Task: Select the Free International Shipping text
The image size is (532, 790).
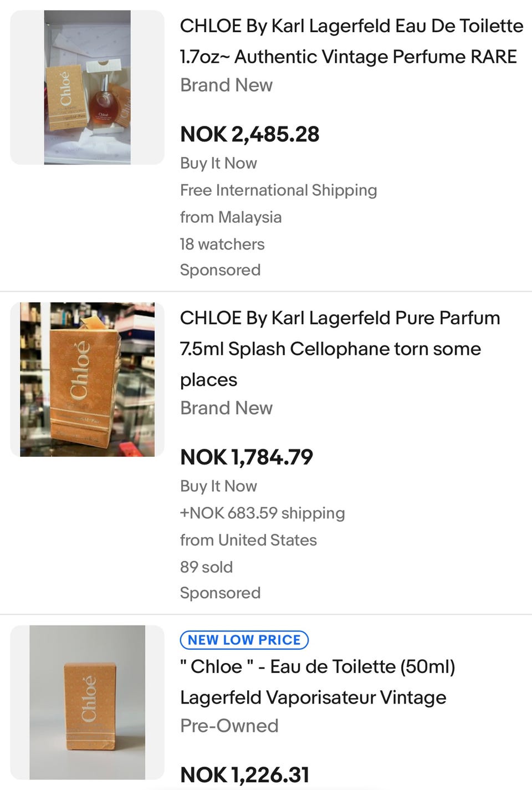Action: 278,190
